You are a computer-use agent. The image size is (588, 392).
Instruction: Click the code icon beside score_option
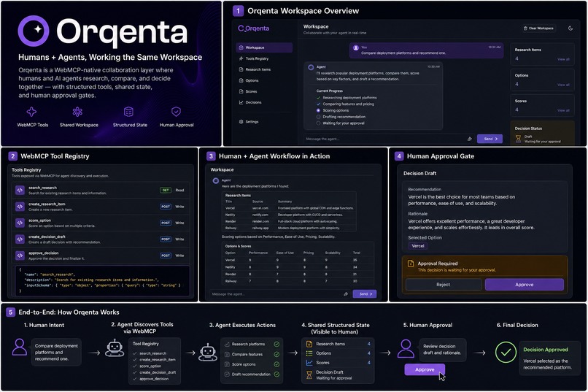tap(20, 223)
